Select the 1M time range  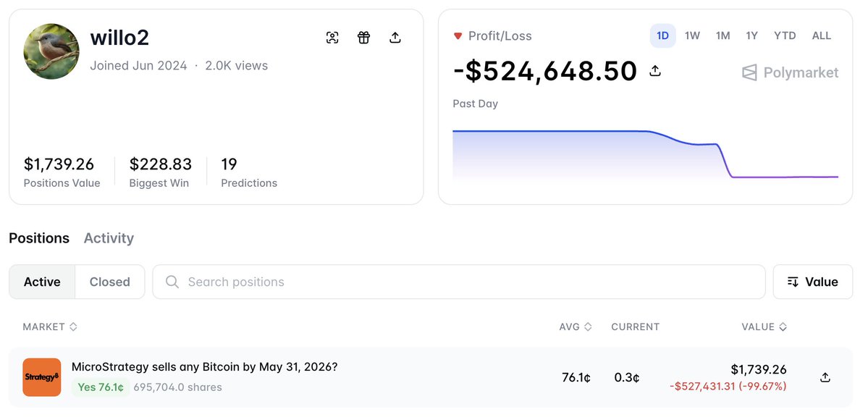[x=723, y=35]
